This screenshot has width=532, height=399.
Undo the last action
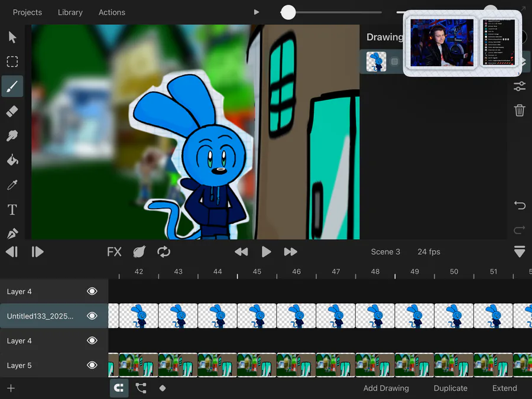point(520,205)
